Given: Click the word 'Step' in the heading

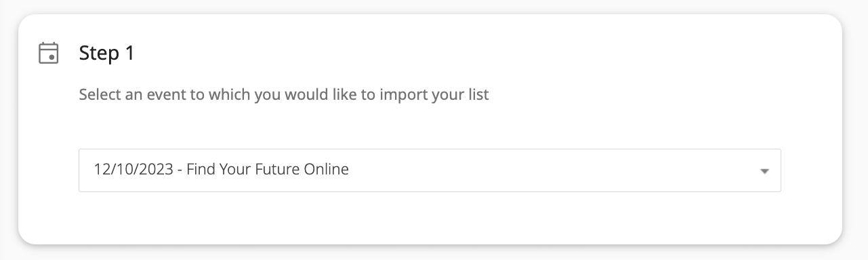Looking at the screenshot, I should 99,54.
